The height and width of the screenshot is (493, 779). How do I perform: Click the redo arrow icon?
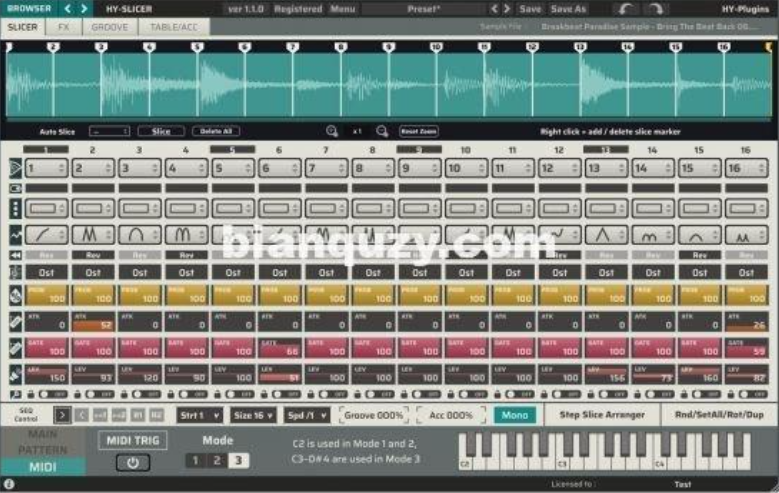click(654, 8)
